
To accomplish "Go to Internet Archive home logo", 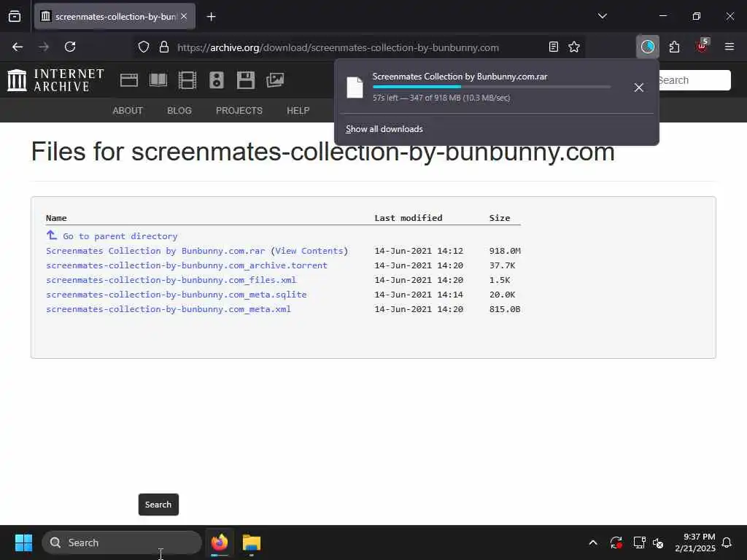I will coord(55,79).
